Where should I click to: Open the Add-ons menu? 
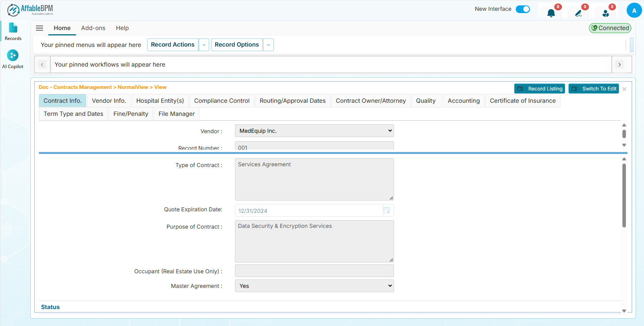point(93,28)
